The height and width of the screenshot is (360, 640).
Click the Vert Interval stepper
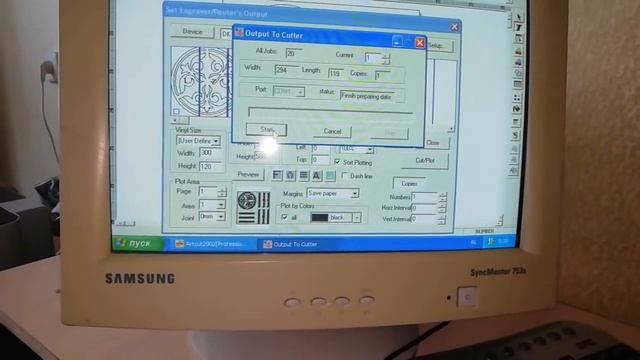[441, 220]
